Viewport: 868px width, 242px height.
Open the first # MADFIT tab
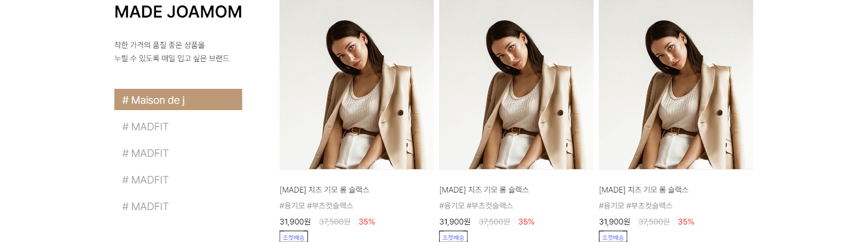pos(178,127)
